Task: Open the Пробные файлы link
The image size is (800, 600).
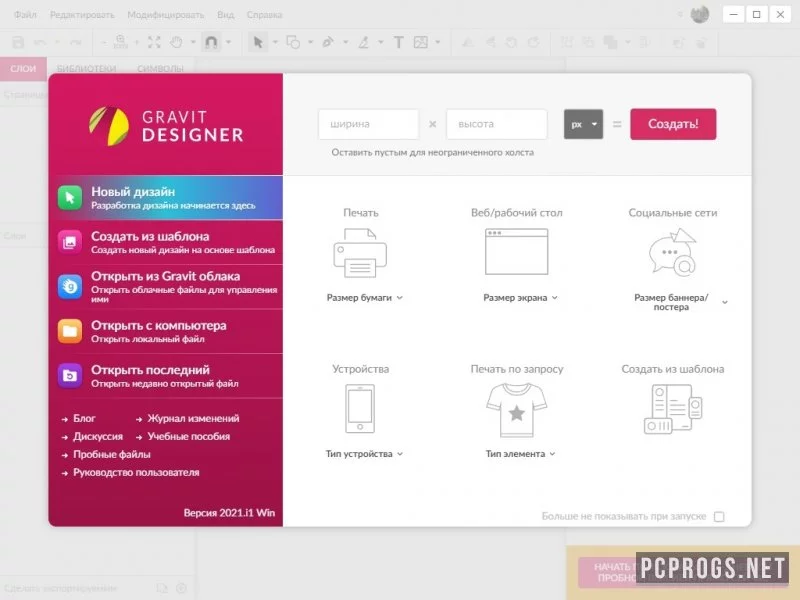Action: [x=112, y=455]
